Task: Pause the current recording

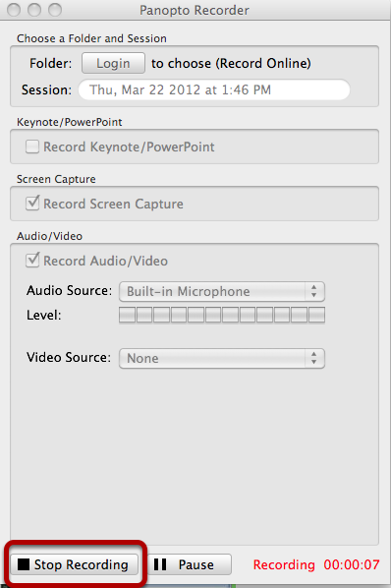Action: pos(190,564)
